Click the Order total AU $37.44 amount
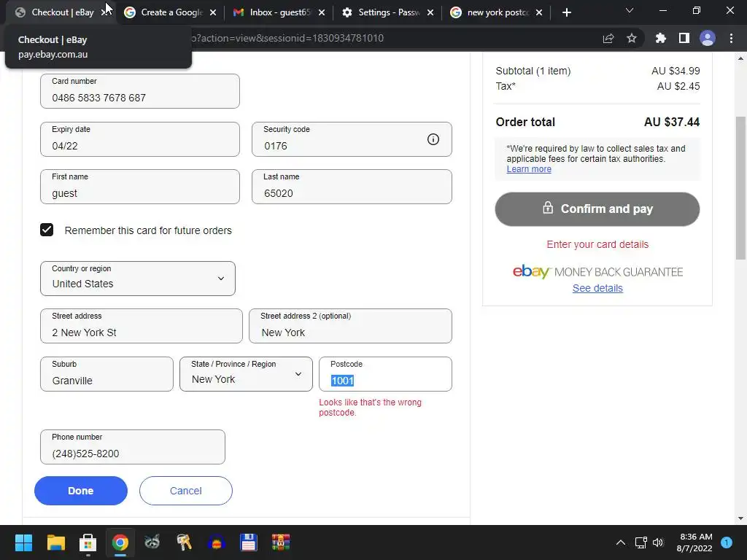Screen dimensions: 747x560 click(672, 122)
